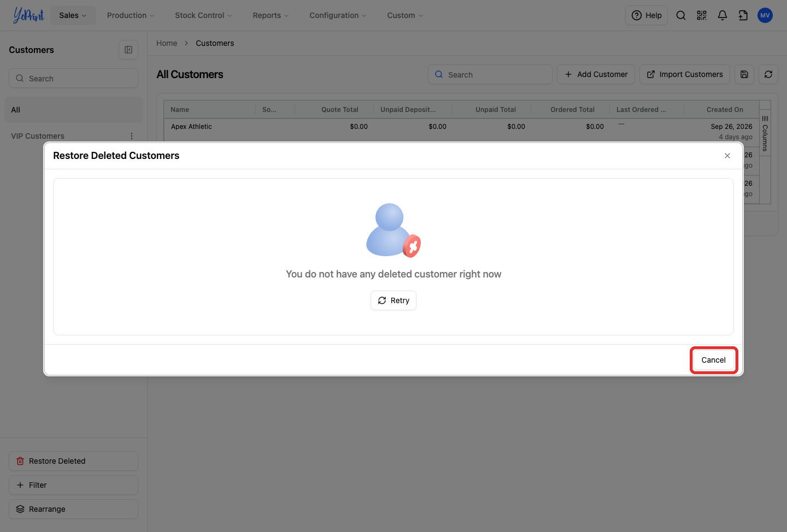Click the Help button
This screenshot has width=787, height=532.
tap(647, 15)
